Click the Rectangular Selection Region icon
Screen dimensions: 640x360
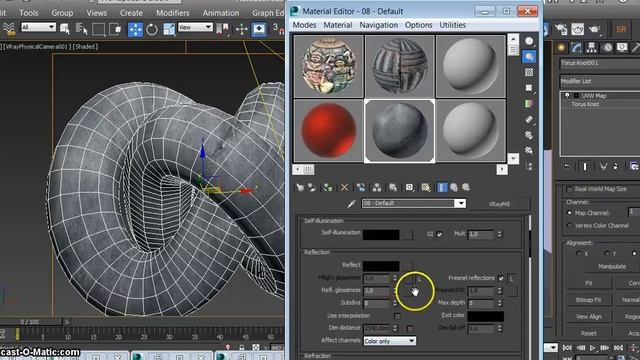point(98,29)
